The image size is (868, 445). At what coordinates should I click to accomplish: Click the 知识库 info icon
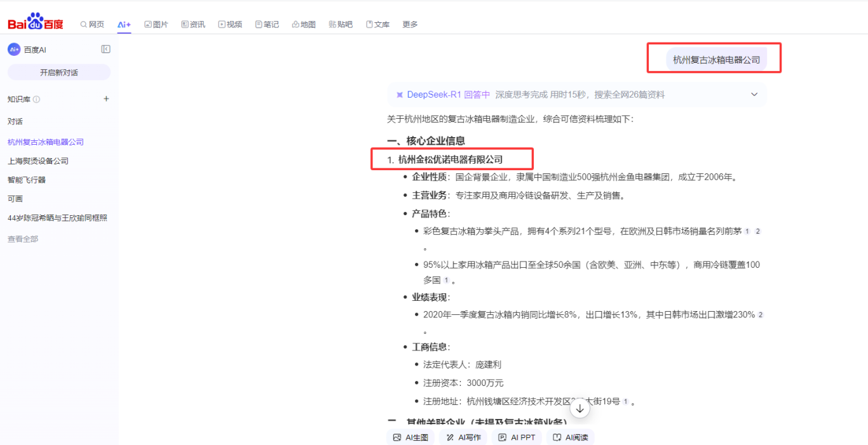(36, 99)
